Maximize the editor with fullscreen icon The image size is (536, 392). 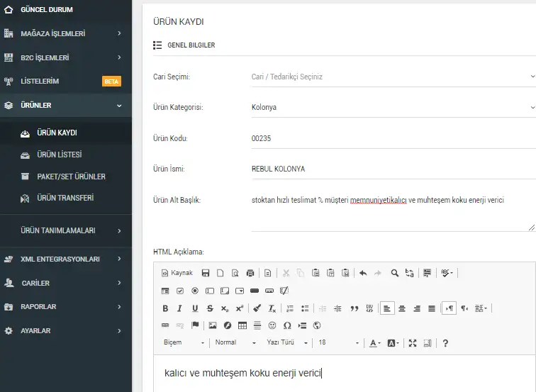pos(413,343)
